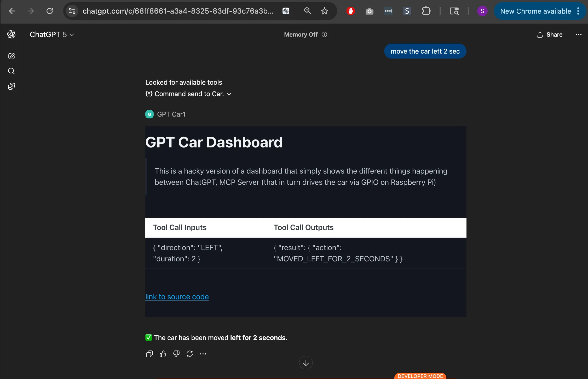Expand the Command send to Car details

[x=229, y=94]
